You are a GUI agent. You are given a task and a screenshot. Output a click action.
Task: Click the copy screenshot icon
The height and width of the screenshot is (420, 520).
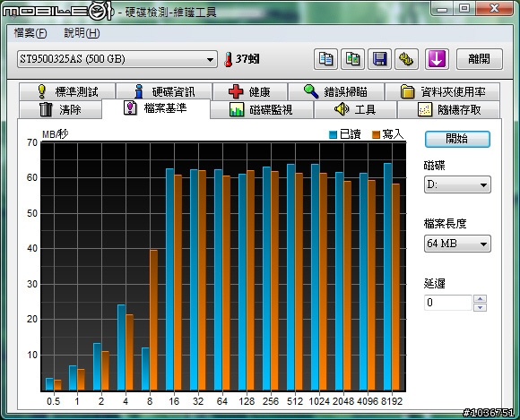click(x=353, y=59)
